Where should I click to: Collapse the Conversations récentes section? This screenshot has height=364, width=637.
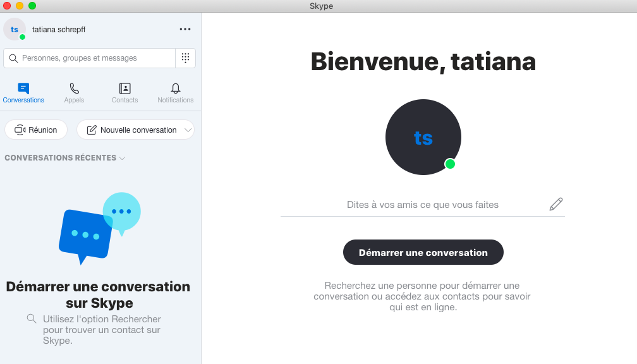coord(65,157)
